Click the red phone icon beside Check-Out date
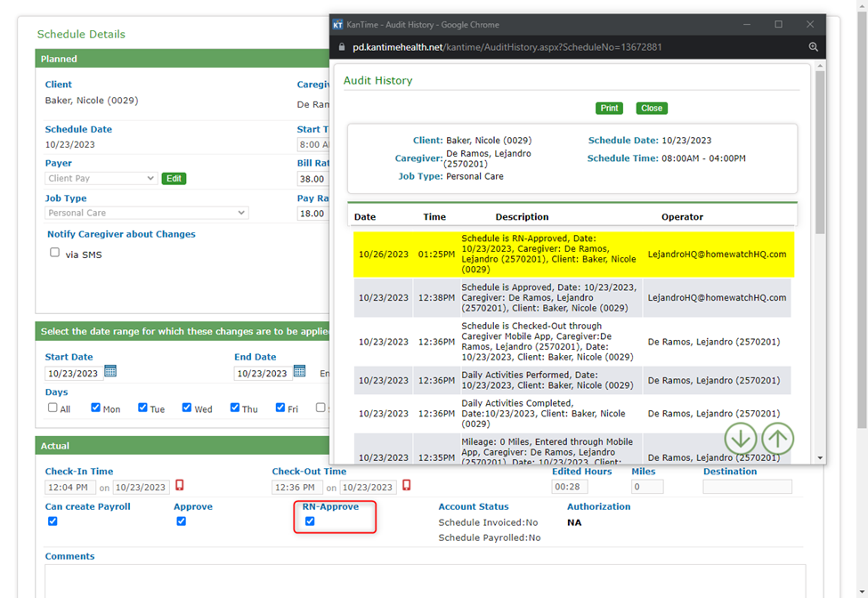Viewport: 868px width, 598px height. (x=407, y=486)
